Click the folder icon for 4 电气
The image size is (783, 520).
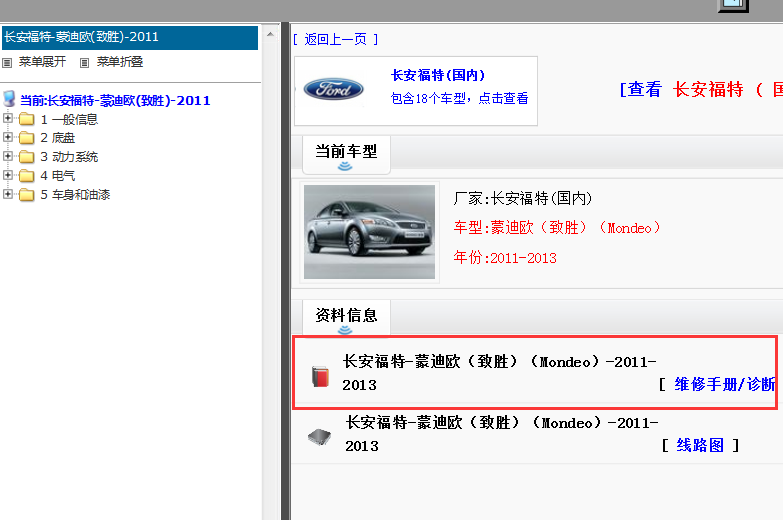[x=26, y=176]
